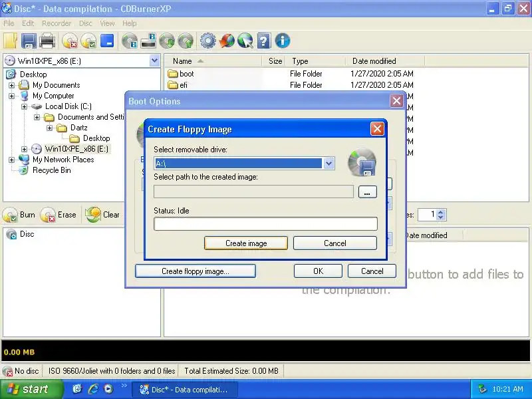Click Cancel in Boot Options dialog
Viewport: 532px width, 399px height.
point(372,271)
